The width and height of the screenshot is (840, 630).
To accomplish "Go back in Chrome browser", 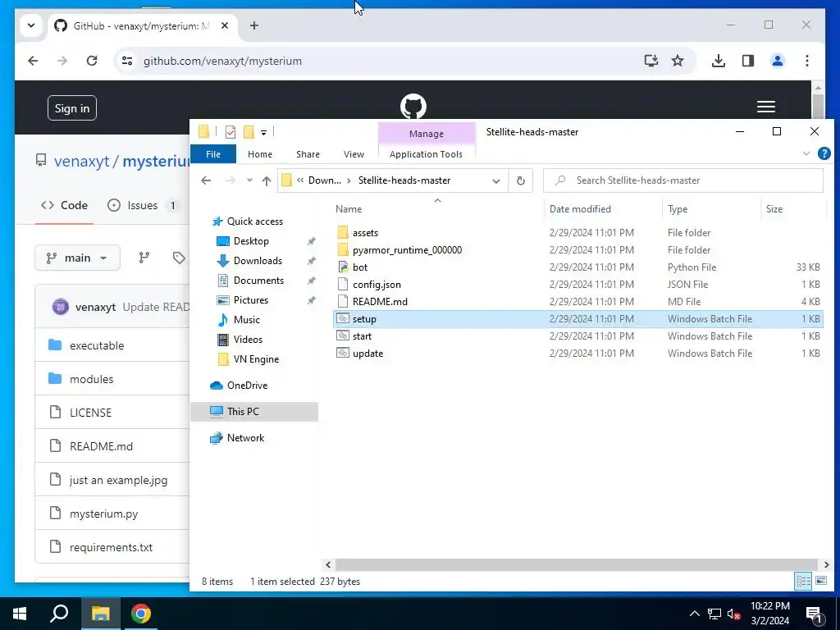I will 33,61.
